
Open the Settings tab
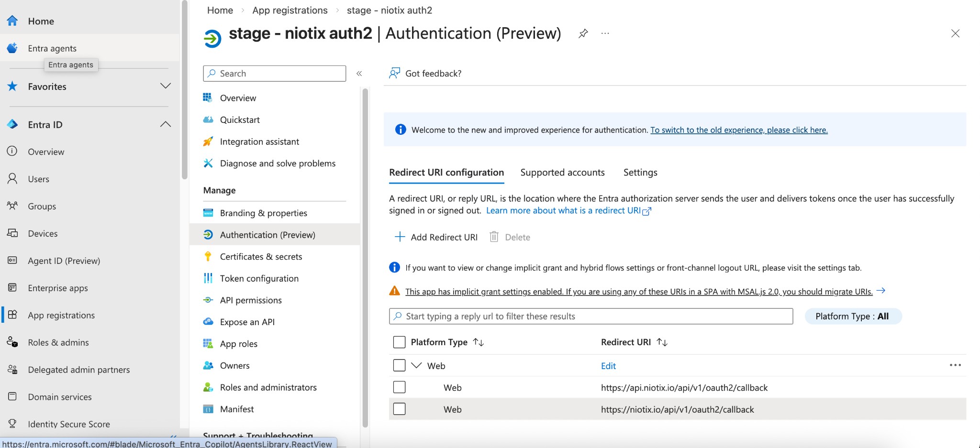tap(640, 173)
